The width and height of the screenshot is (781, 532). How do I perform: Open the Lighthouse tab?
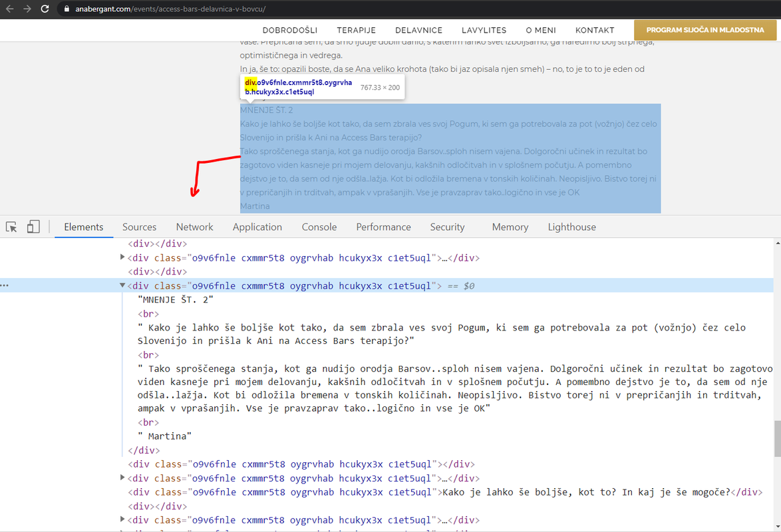(572, 227)
